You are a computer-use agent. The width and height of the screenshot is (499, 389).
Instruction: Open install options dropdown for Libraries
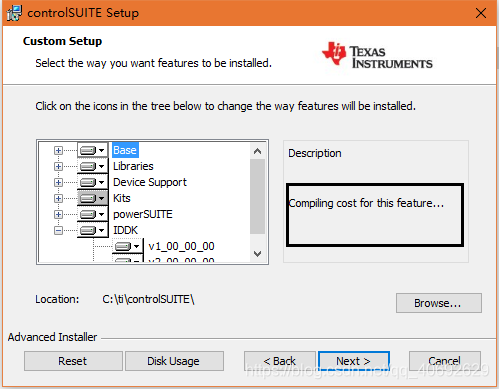coord(93,166)
